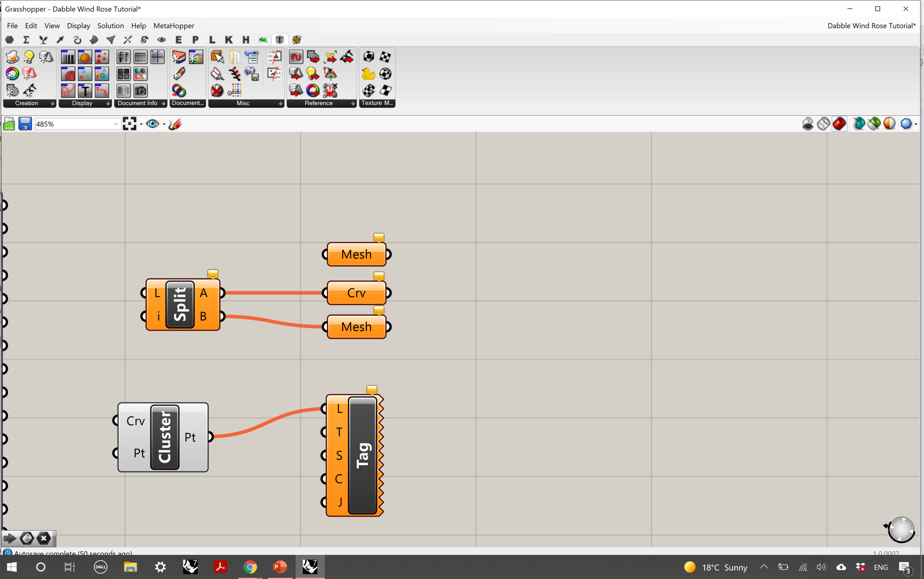The image size is (924, 579).
Task: Click the zoom extents icon
Action: (x=130, y=124)
